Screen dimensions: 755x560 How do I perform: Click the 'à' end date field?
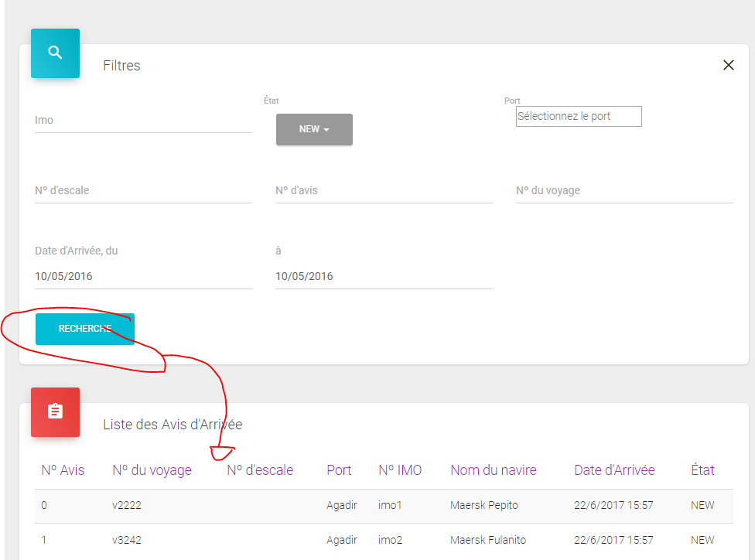click(384, 276)
